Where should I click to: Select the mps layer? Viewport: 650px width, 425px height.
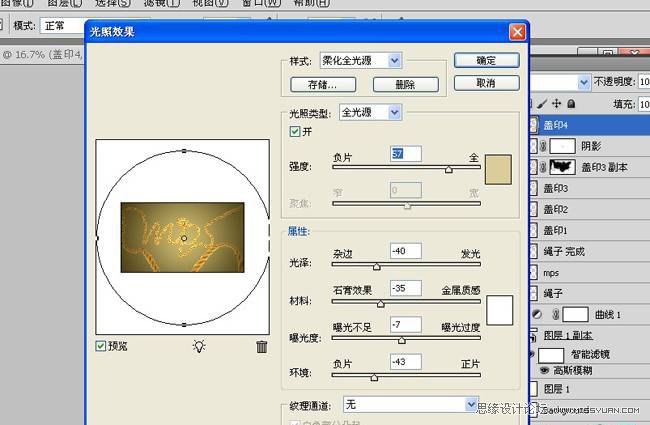tap(589, 272)
